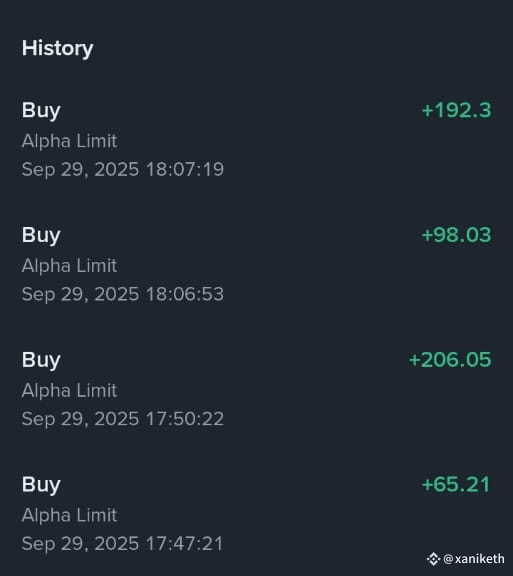The height and width of the screenshot is (576, 513).
Task: Open the Buy order from 18:07:19
Action: (256, 140)
